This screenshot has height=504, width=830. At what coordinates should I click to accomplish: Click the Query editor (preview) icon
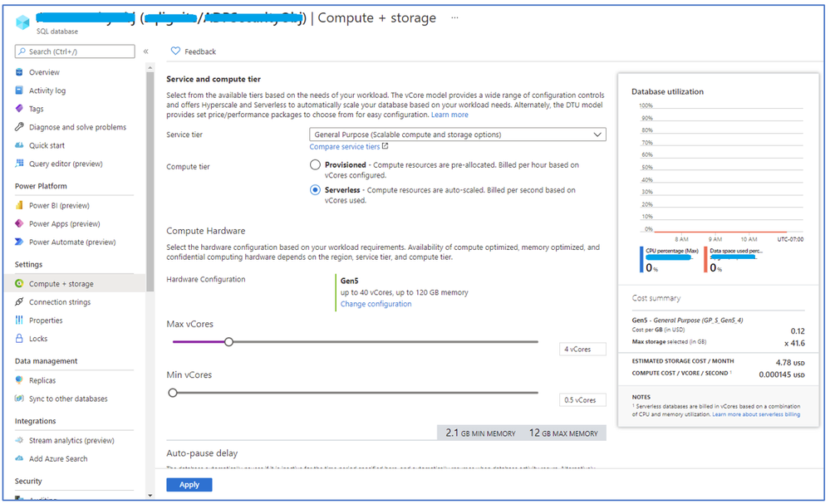(x=20, y=164)
